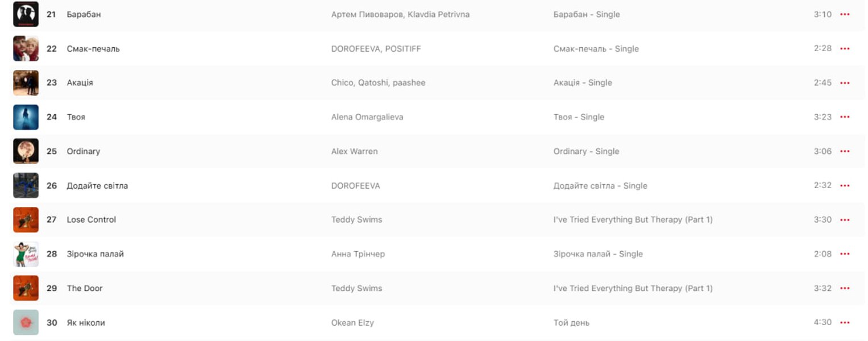Open more options for Барабан track
The image size is (868, 341).
[845, 14]
